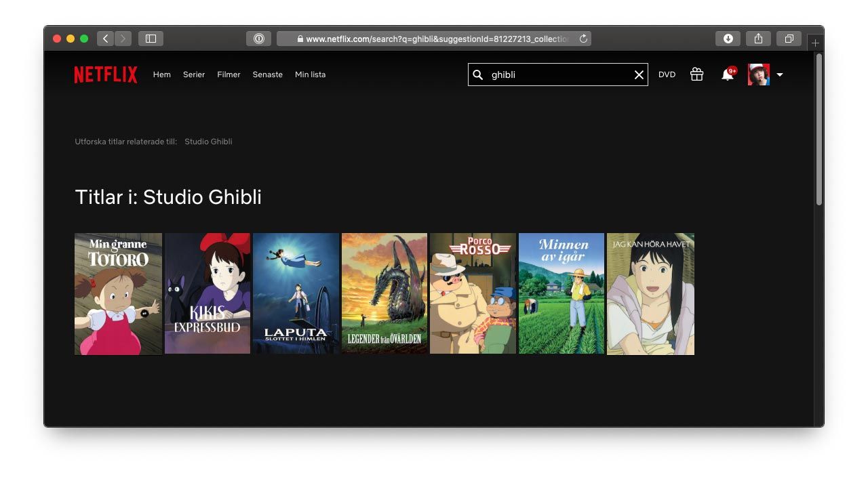
Task: Click "Titlar i: Studio Ghibli" heading
Action: point(168,197)
